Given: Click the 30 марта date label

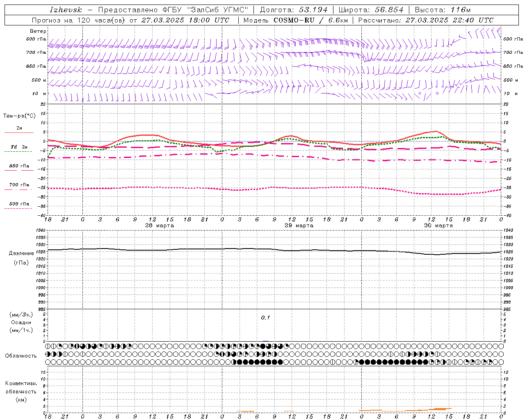Looking at the screenshot, I should coord(438,226).
